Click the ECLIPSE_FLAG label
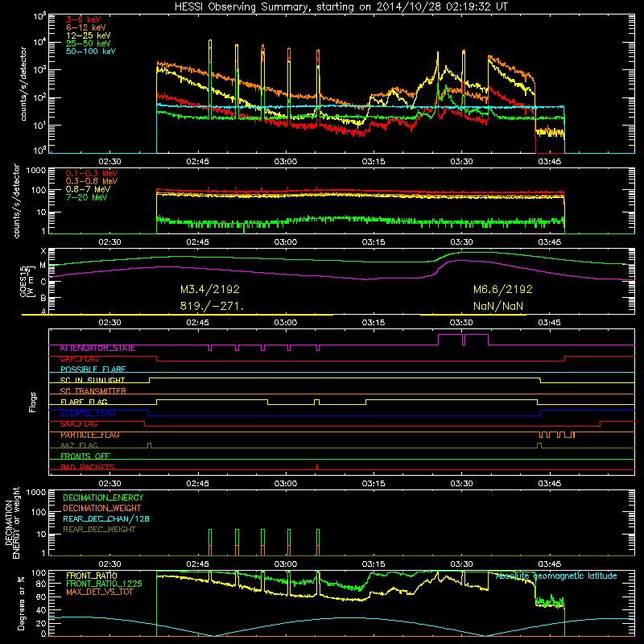The image size is (644, 644). click(x=88, y=413)
